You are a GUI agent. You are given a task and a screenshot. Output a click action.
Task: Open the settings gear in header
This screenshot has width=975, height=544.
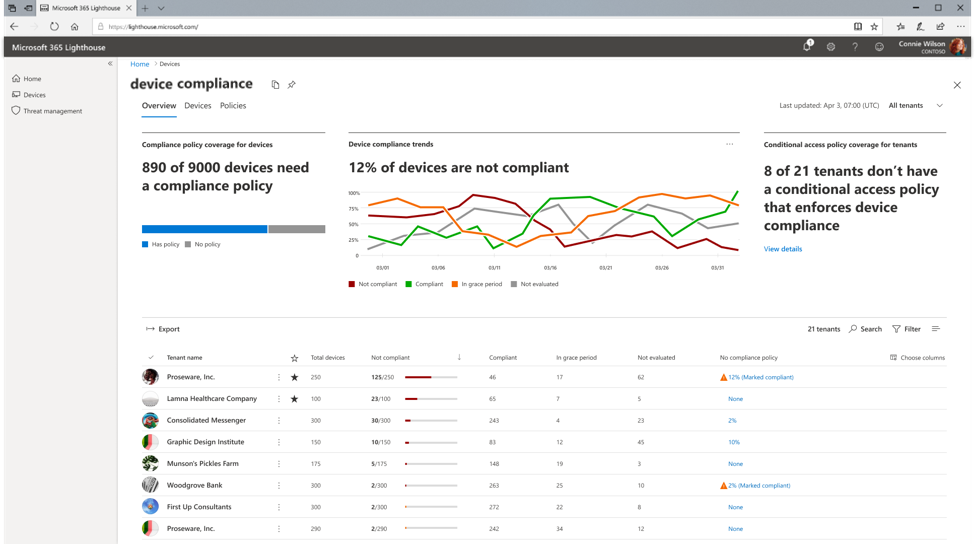831,47
